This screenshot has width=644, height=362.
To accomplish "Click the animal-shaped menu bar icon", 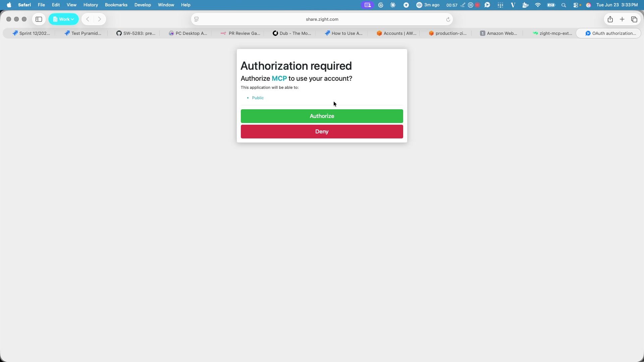I will click(526, 5).
